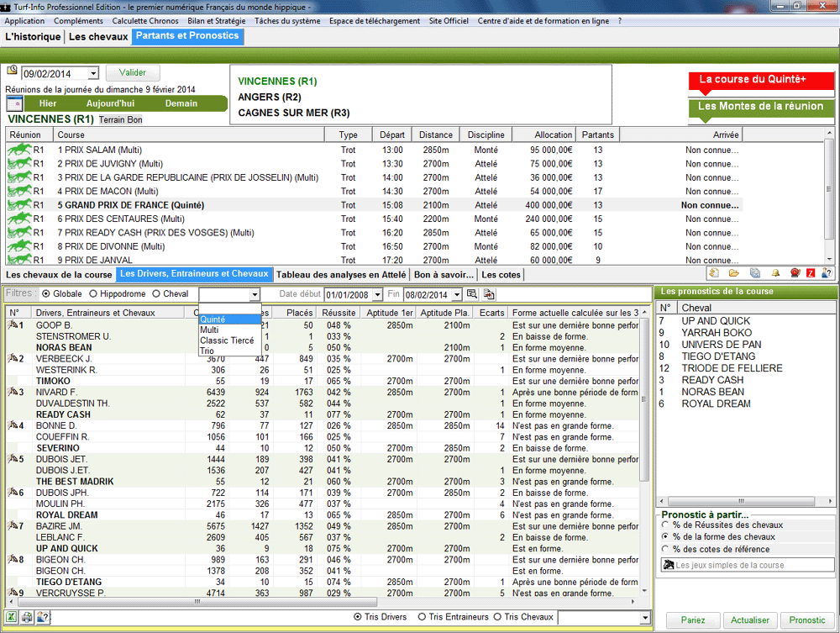Click the printer icon in bottom toolbar

click(x=27, y=618)
